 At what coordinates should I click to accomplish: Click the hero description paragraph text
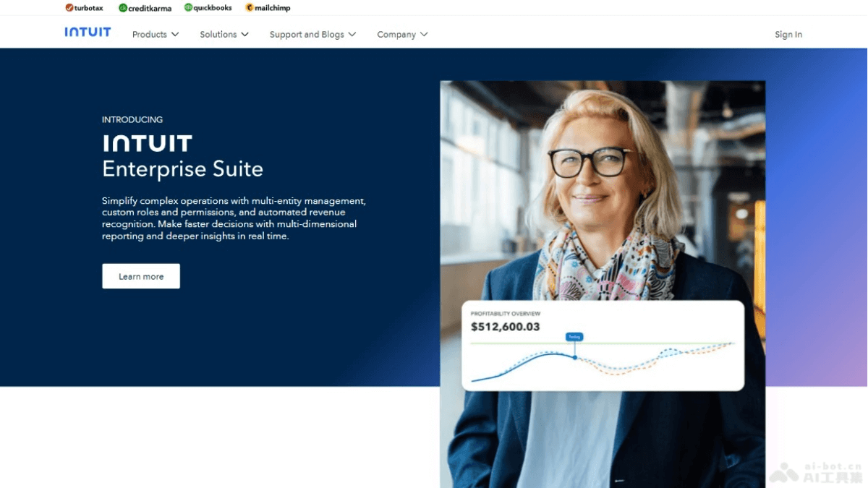pyautogui.click(x=234, y=218)
